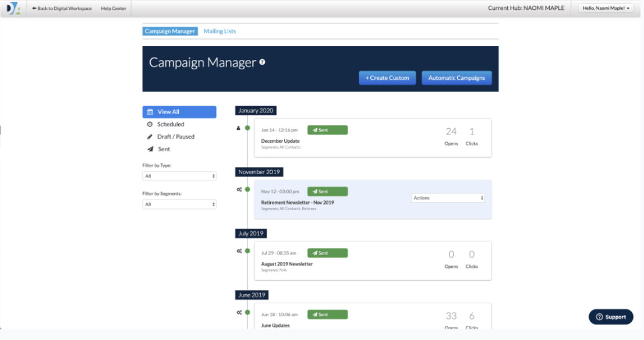Click the Scheduled clock filter icon
Image resolution: width=644 pixels, height=340 pixels.
tap(150, 124)
